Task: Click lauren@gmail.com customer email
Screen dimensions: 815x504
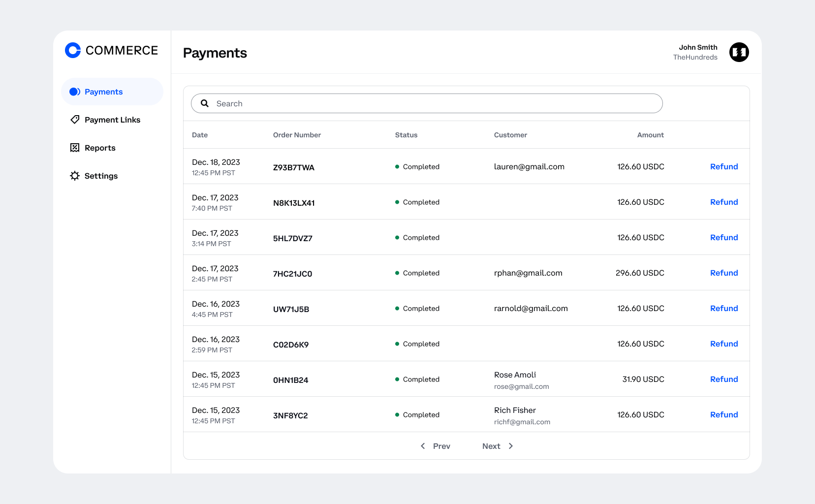Action: (529, 166)
